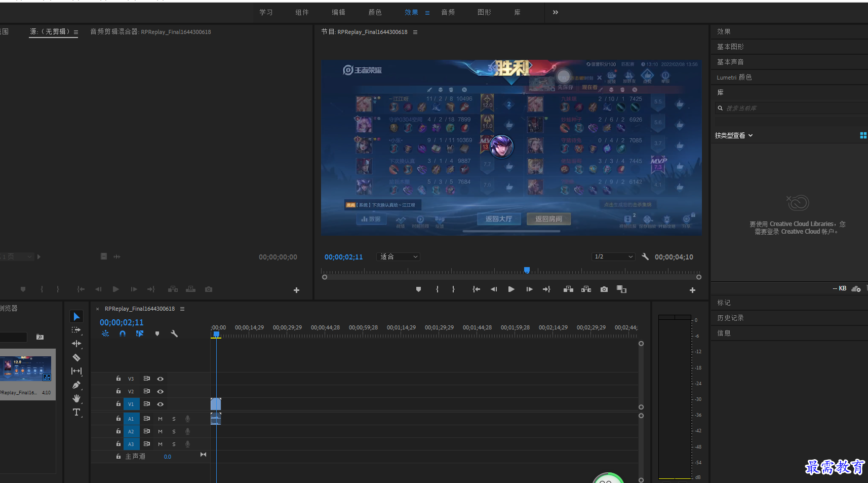The image size is (868, 483).
Task: Select the Pen tool
Action: [x=76, y=385]
